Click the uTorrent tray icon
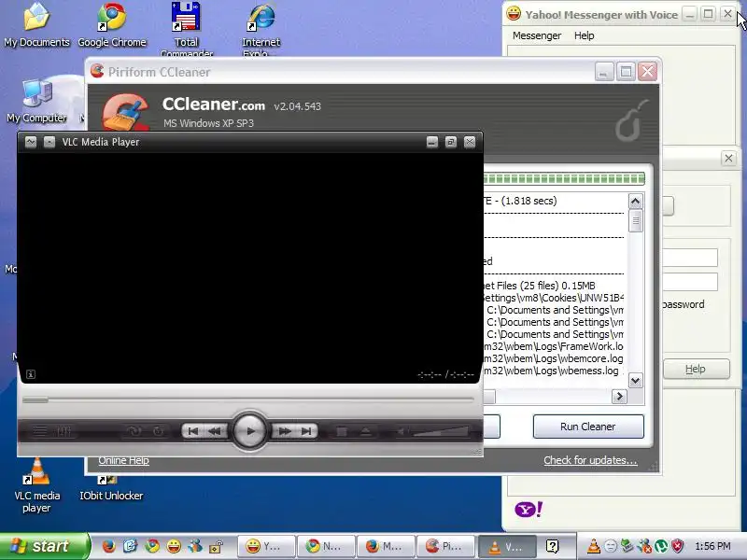This screenshot has height=560, width=747. (x=661, y=546)
